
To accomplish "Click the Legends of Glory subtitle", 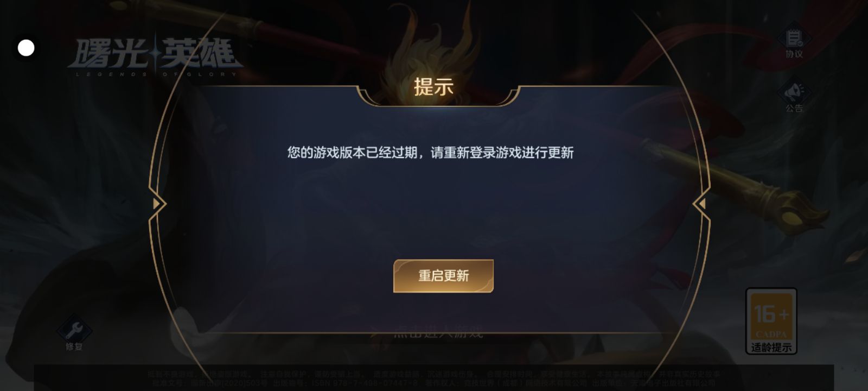I will 156,74.
